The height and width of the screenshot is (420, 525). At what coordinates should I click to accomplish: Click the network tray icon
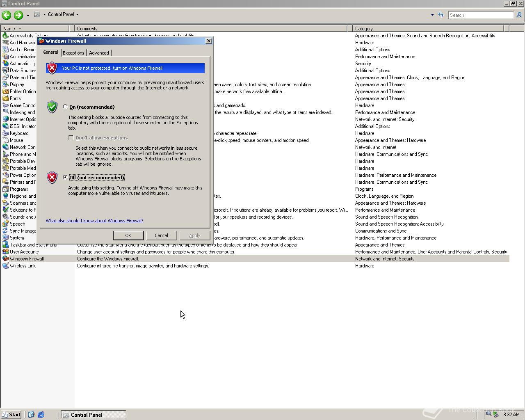click(488, 414)
